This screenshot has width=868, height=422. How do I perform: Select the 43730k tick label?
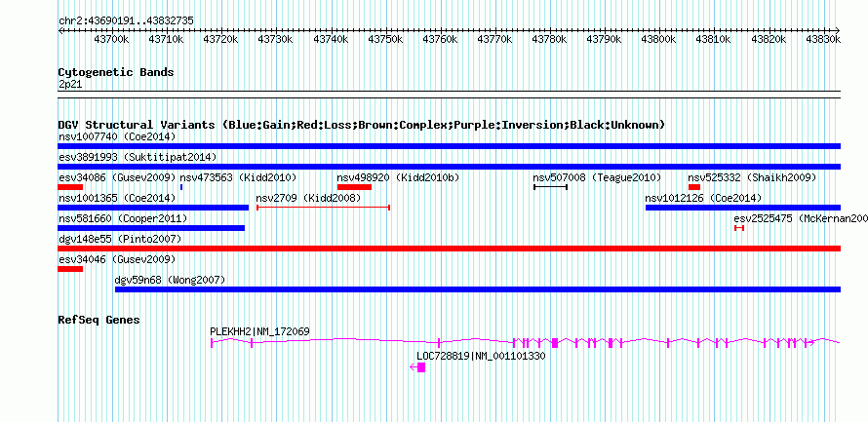click(x=276, y=39)
